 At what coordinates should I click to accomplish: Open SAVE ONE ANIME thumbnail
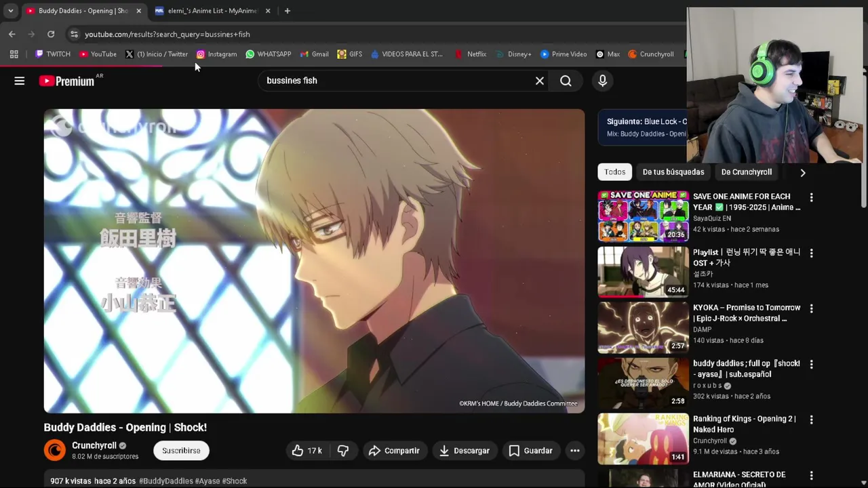[643, 216]
